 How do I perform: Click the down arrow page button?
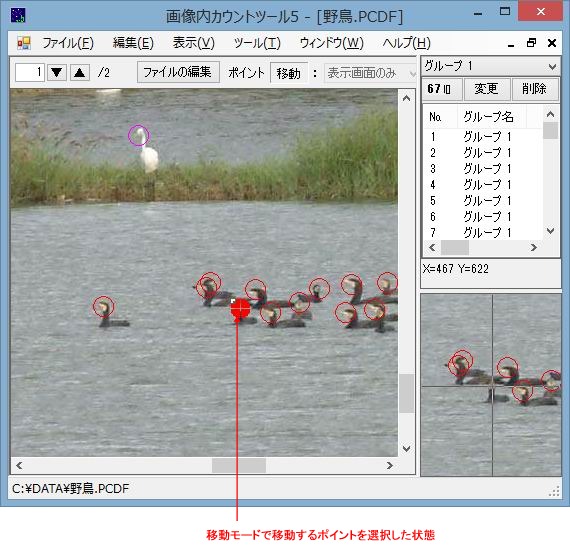(x=57, y=72)
